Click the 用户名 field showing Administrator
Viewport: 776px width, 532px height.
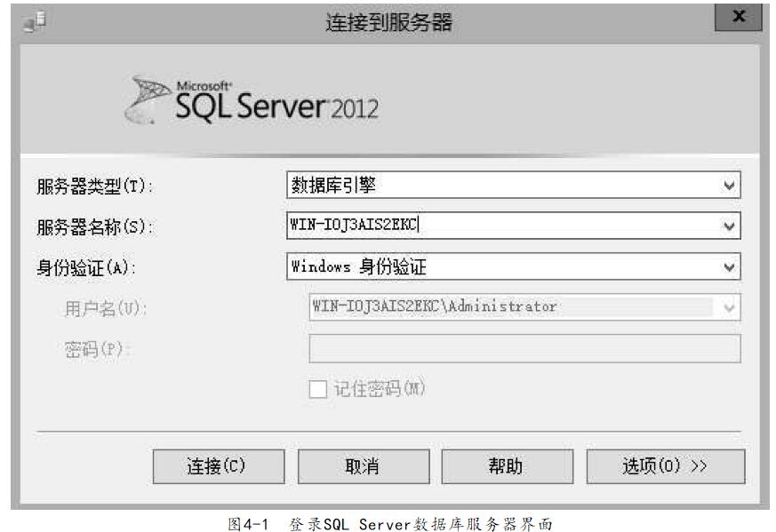[511, 307]
